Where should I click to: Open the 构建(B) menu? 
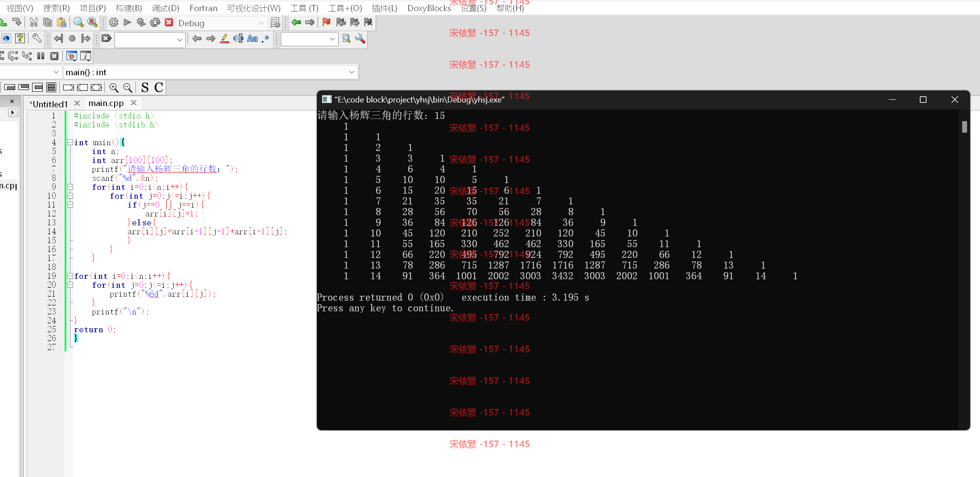click(129, 8)
